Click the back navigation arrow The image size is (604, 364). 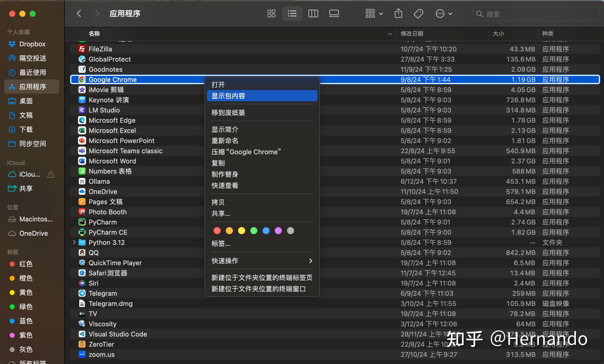(x=79, y=13)
